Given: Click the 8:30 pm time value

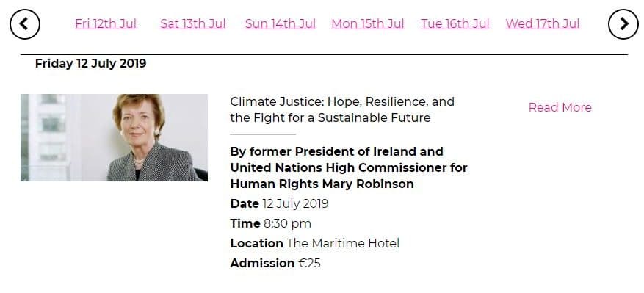Looking at the screenshot, I should click(x=288, y=223).
